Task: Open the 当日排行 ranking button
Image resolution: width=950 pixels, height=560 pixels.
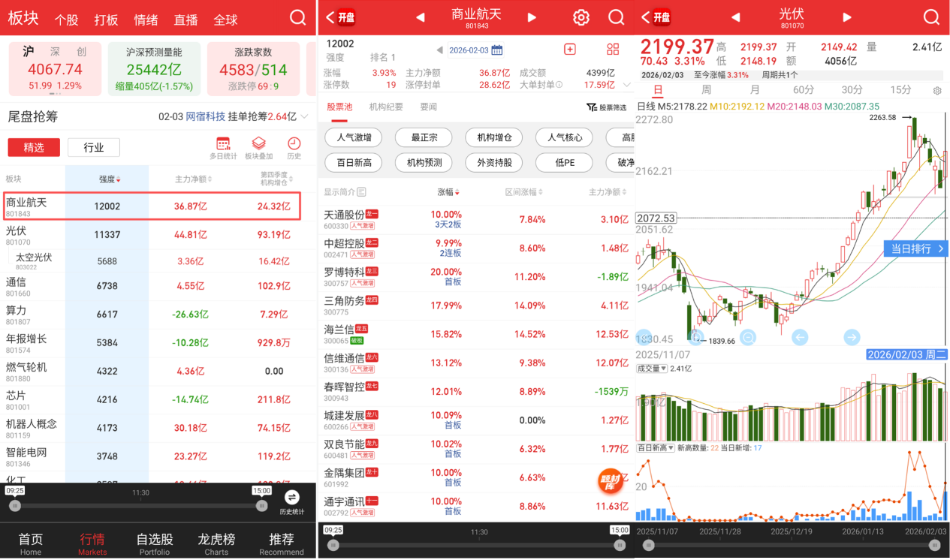Action: point(916,248)
